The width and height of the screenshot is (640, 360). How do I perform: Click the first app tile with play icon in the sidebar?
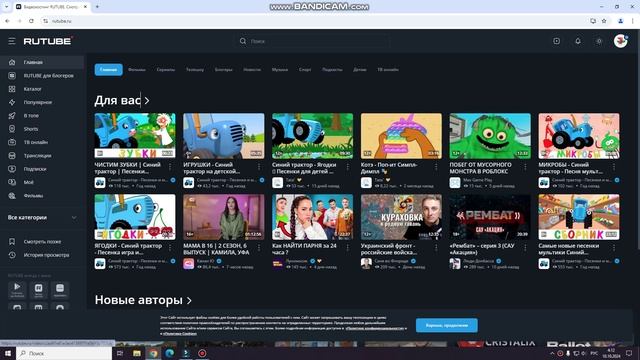tap(17, 289)
